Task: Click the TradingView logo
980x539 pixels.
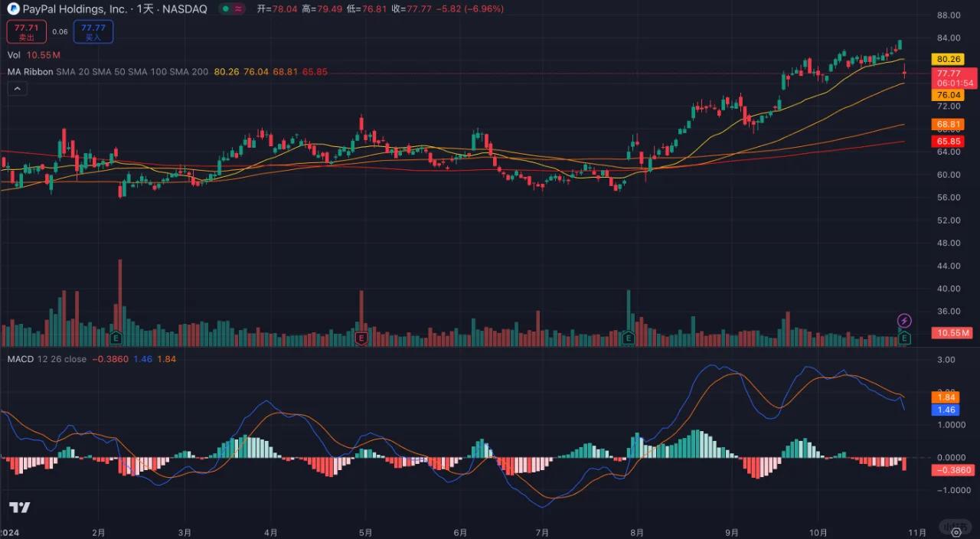Action: point(19,508)
